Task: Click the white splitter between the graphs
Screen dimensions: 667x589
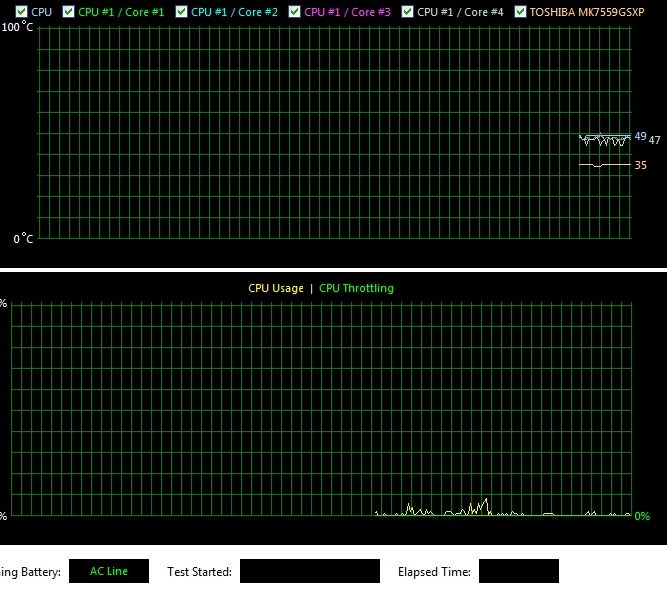Action: (334, 270)
